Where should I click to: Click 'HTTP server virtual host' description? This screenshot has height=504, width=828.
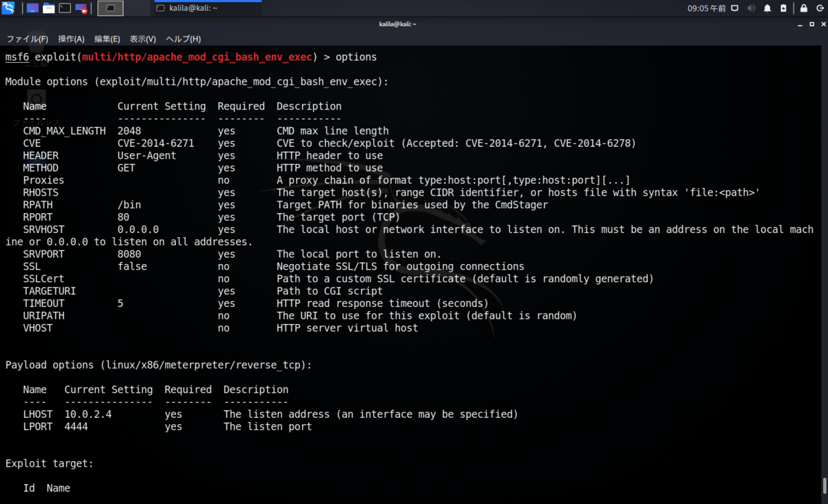347,328
